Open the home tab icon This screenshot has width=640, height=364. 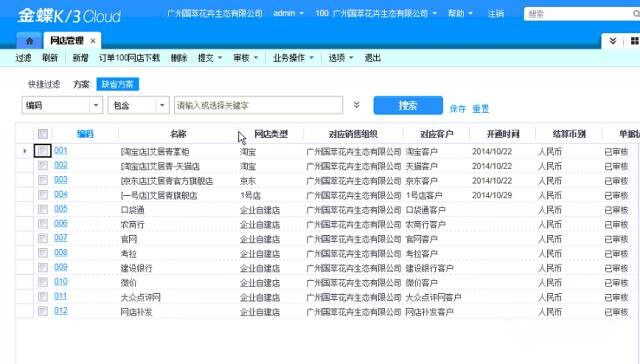pyautogui.click(x=29, y=41)
